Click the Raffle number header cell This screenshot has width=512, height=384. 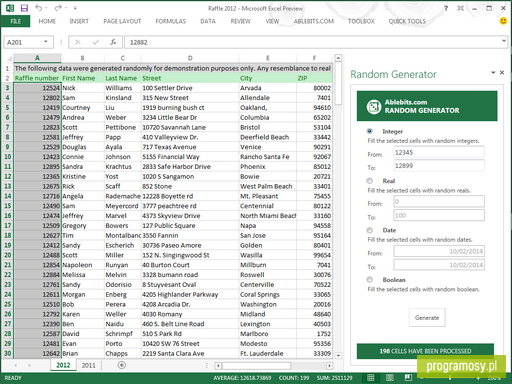37,78
